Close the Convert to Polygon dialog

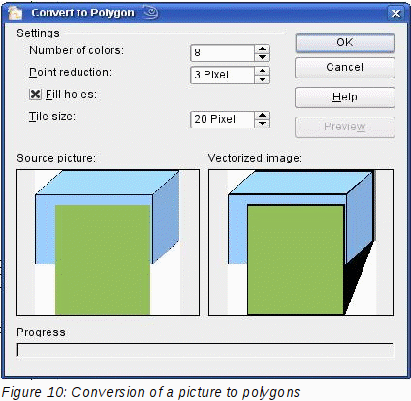[395, 13]
